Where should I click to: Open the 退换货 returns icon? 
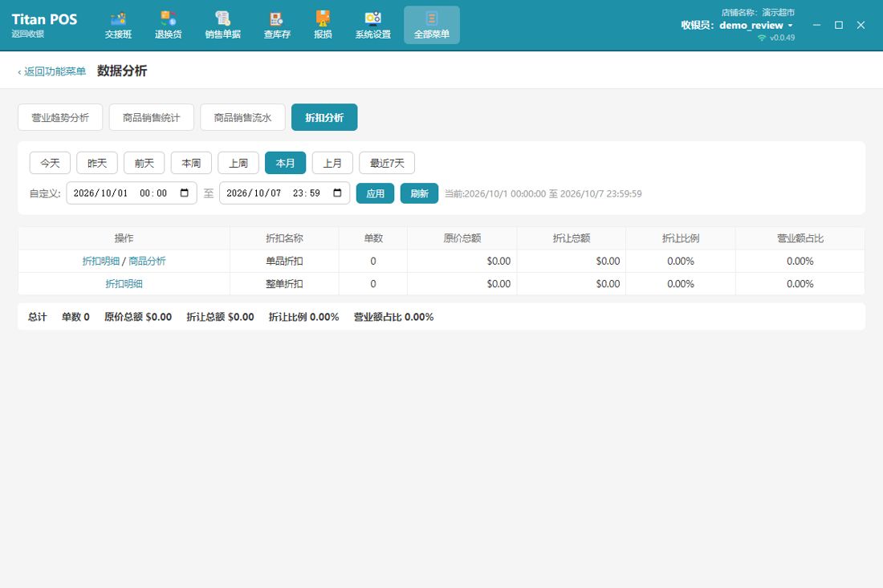[169, 26]
